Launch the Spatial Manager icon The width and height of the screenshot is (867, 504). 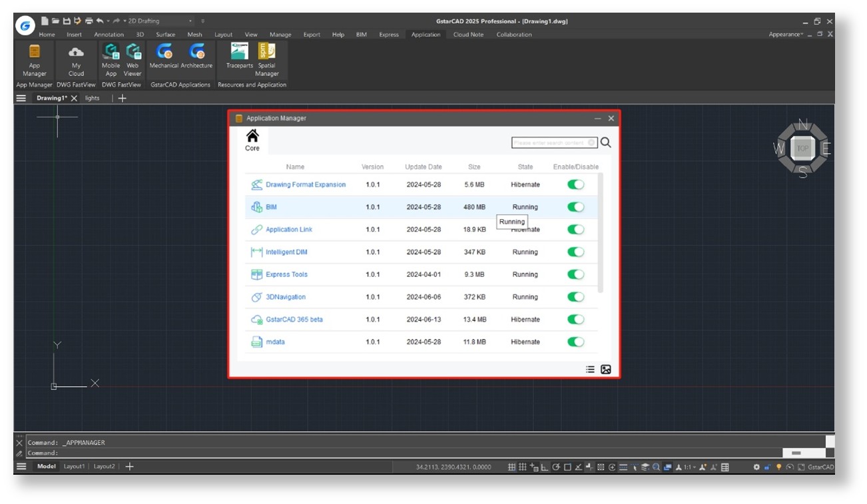pyautogui.click(x=266, y=52)
